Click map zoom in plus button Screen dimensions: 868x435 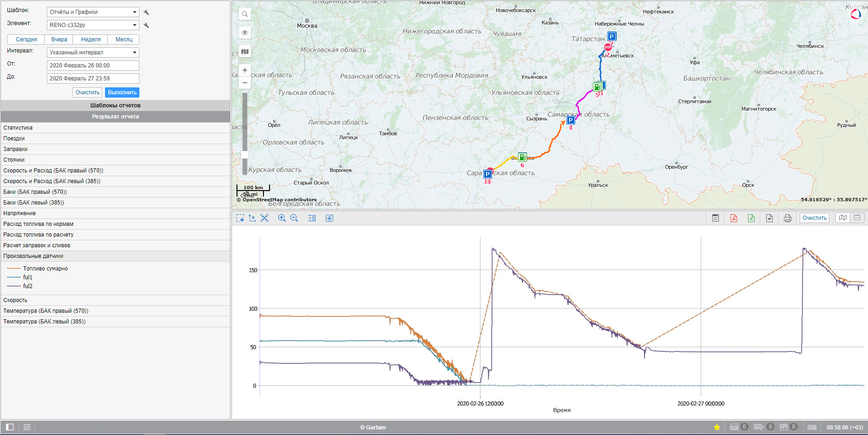[x=245, y=70]
